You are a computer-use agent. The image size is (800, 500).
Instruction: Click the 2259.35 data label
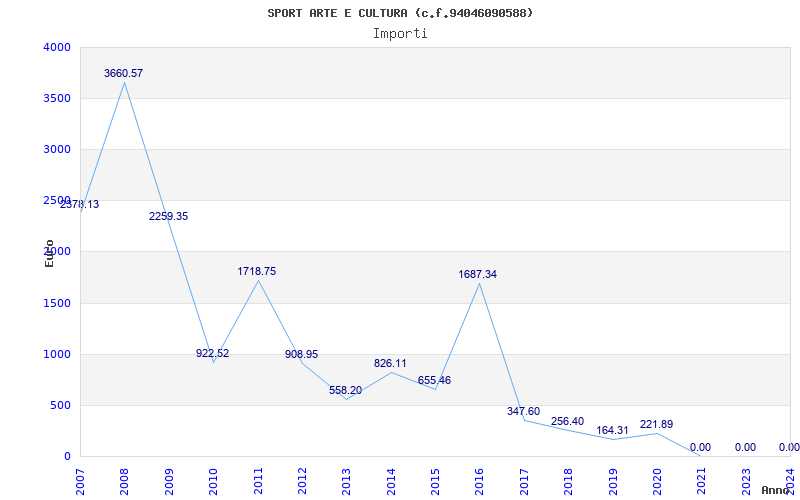(x=168, y=216)
